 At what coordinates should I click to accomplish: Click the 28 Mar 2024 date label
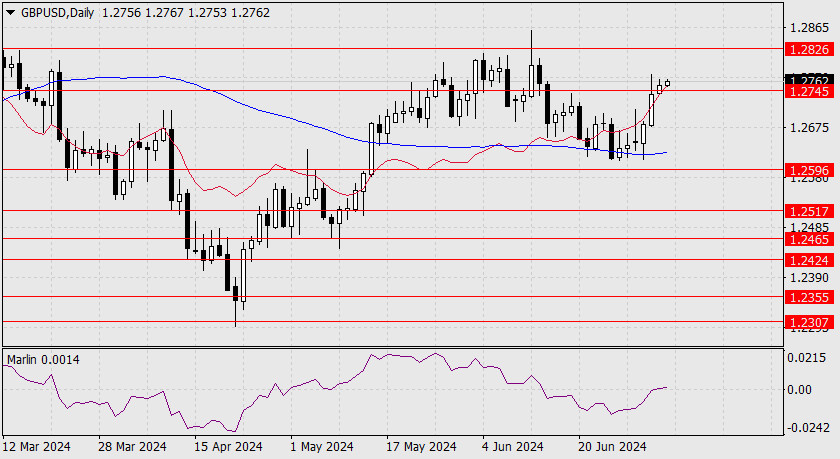132,446
